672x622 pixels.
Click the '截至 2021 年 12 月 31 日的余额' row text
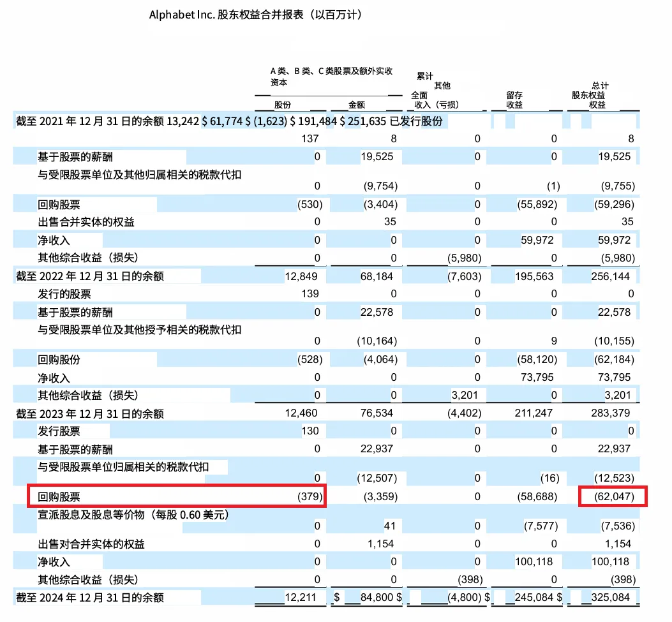coord(90,121)
